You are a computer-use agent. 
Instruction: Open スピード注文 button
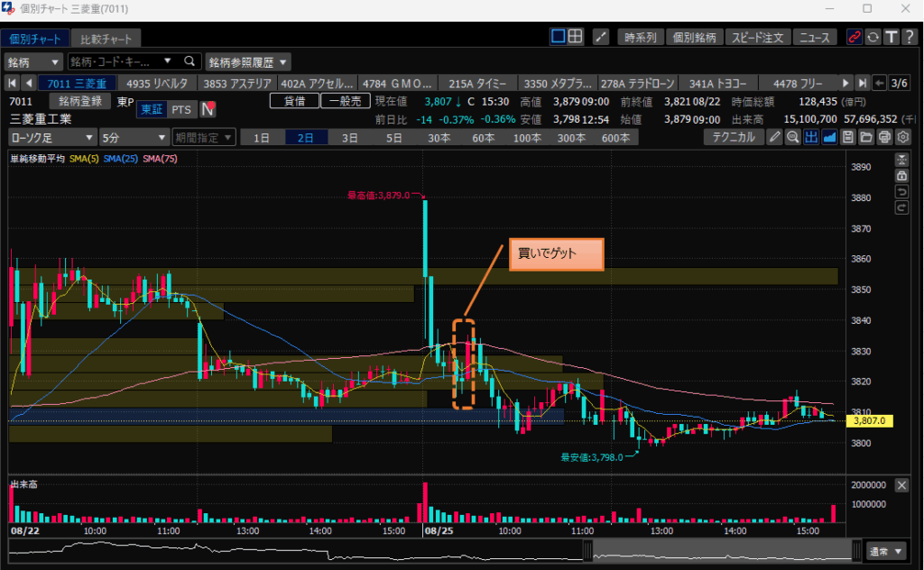pyautogui.click(x=756, y=37)
